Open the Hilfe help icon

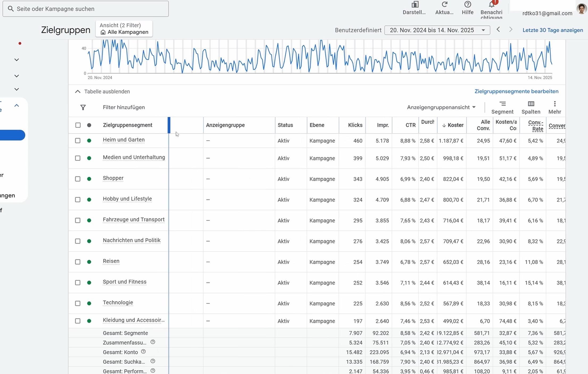click(467, 8)
